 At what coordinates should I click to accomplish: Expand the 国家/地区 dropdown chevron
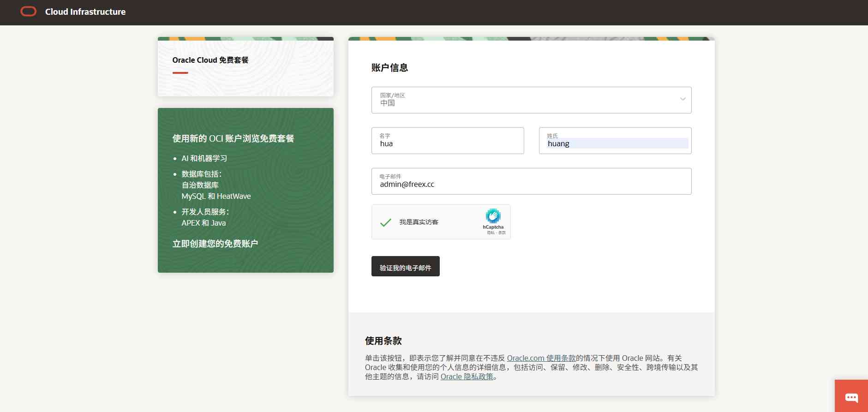682,99
